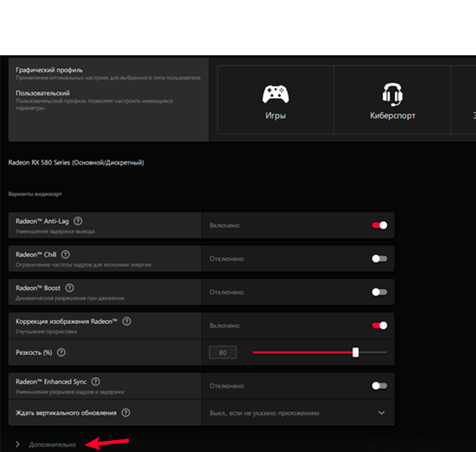Turn off Коррекция изображения Radeon toggle
Image resolution: width=476 pixels, height=452 pixels.
pos(379,325)
